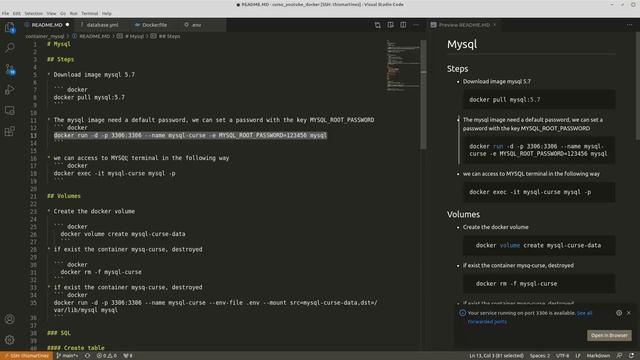Open the Go menu
The height and width of the screenshot is (360, 640).
pyautogui.click(x=63, y=13)
